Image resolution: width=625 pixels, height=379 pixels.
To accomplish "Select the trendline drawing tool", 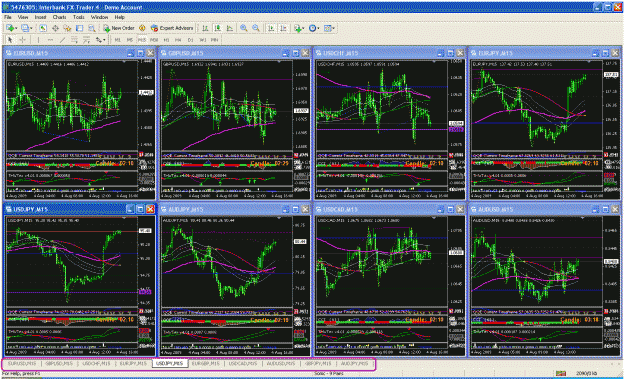I will coord(63,40).
